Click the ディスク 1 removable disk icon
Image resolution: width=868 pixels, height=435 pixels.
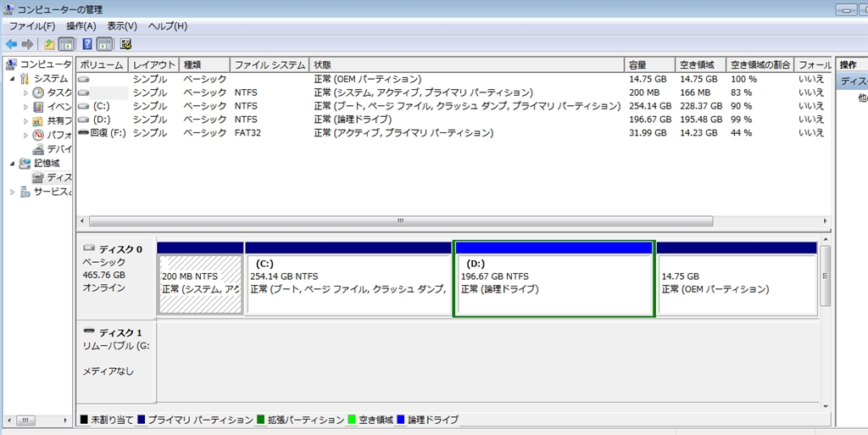point(88,331)
